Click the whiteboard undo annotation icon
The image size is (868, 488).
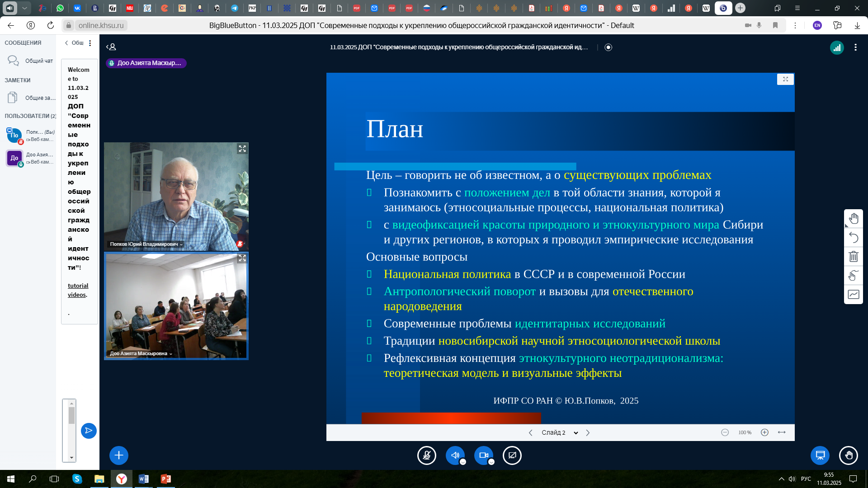[x=854, y=238]
